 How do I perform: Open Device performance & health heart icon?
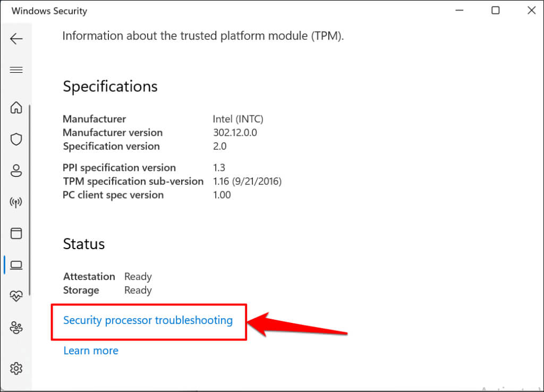tap(16, 296)
